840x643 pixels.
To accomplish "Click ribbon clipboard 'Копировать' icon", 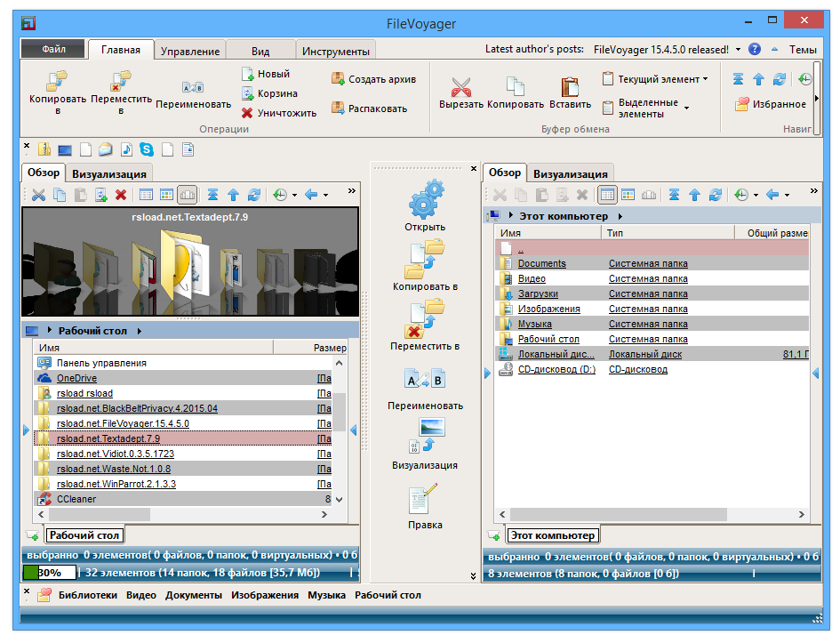I will (x=516, y=87).
